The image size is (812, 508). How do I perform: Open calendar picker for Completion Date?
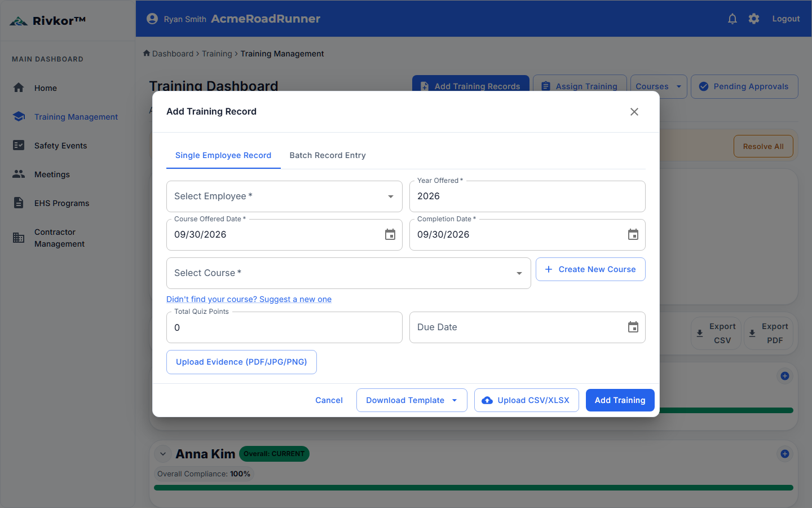(633, 234)
